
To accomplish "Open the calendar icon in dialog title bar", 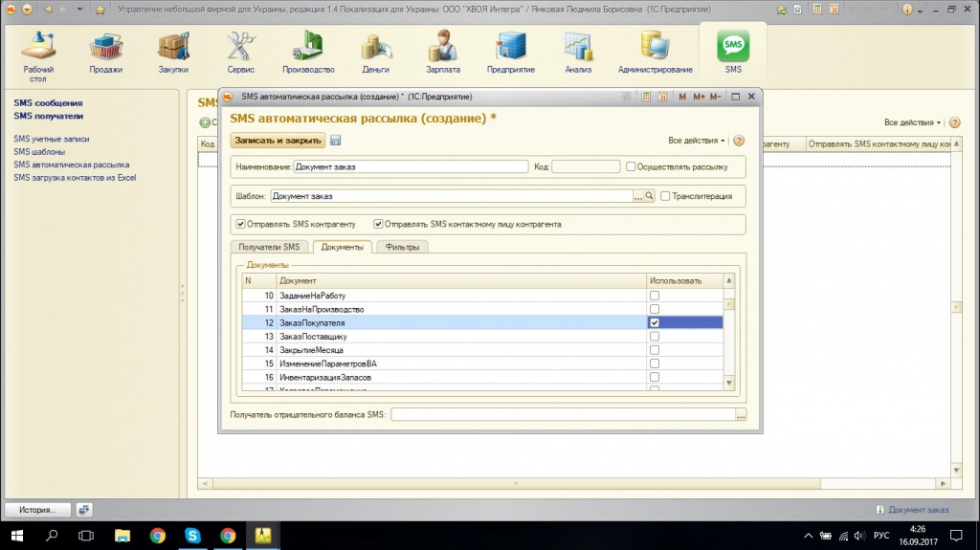I will [x=662, y=97].
